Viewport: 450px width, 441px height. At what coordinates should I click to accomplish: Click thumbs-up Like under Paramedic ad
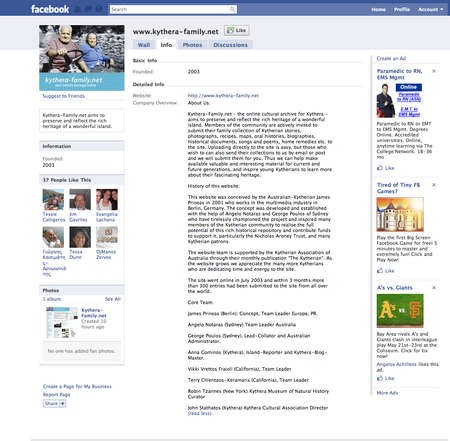pyautogui.click(x=386, y=168)
